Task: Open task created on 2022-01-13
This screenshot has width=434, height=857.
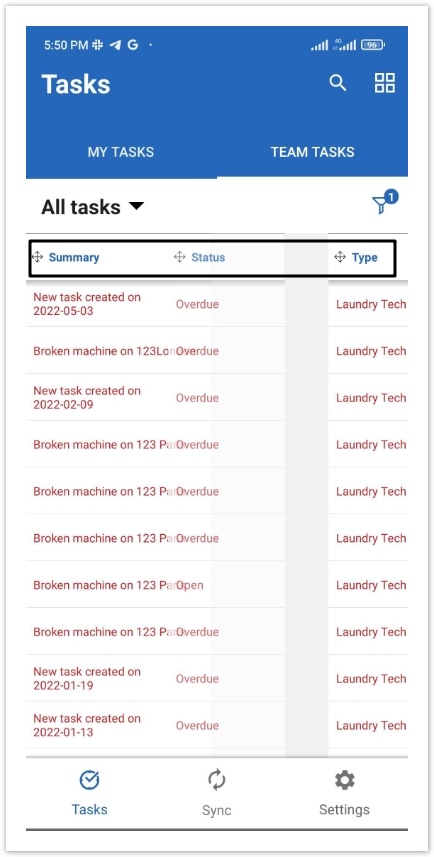Action: point(217,725)
